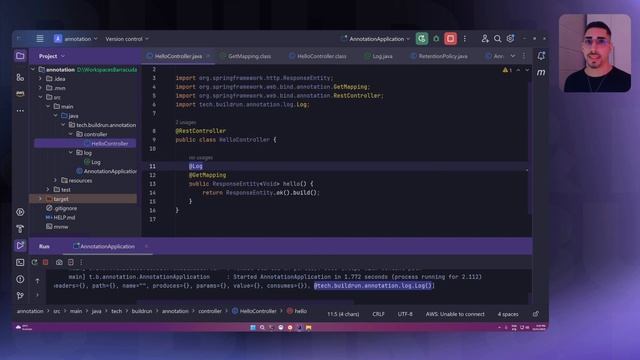
Task: Stop process in Run panel toolbar
Action: click(x=46, y=262)
